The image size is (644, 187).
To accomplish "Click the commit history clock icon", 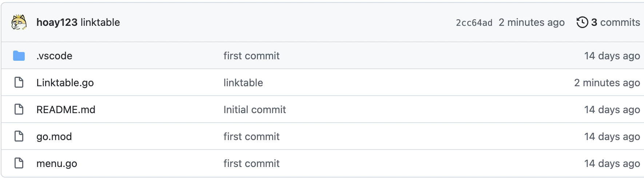I will tap(582, 22).
